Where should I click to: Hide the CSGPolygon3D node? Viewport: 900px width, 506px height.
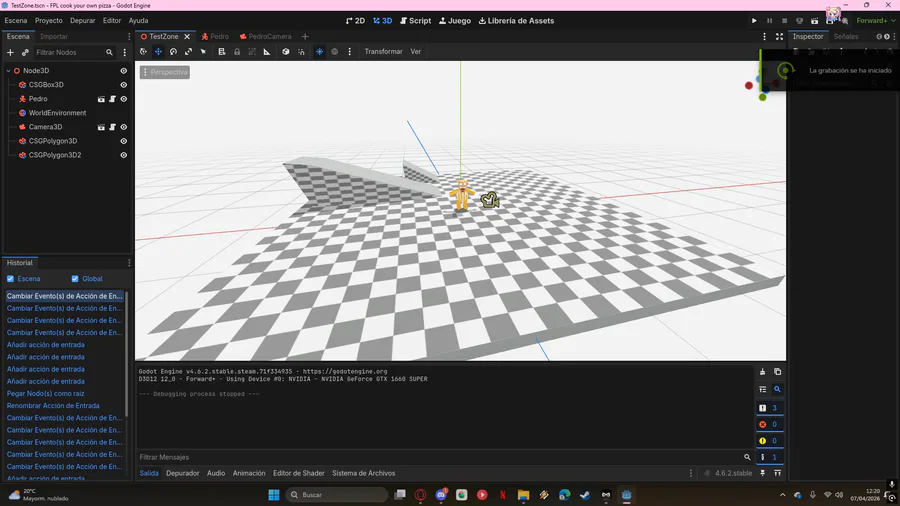[x=123, y=141]
